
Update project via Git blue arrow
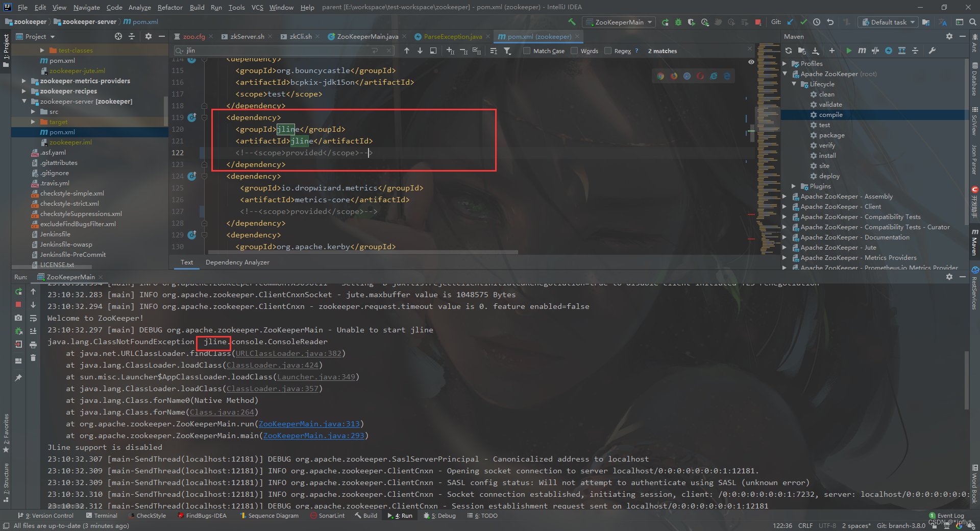pyautogui.click(x=790, y=22)
